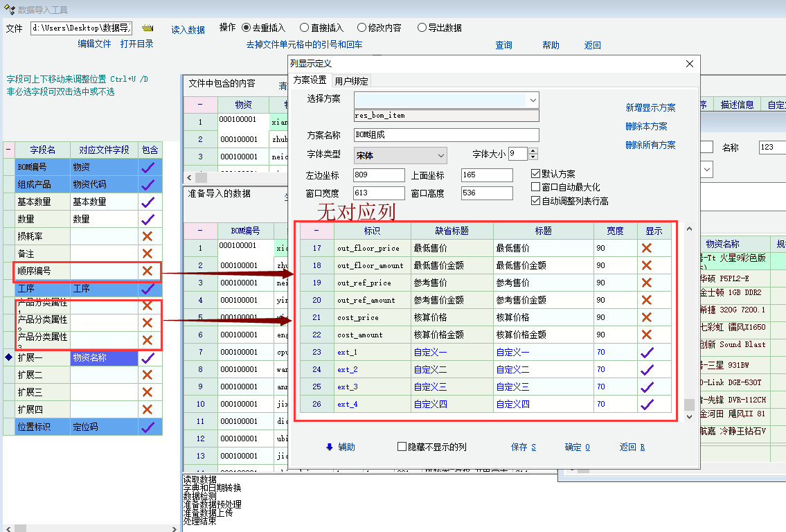Click the 新增显示方案 link
Image resolution: width=786 pixels, height=532 pixels.
click(x=650, y=108)
